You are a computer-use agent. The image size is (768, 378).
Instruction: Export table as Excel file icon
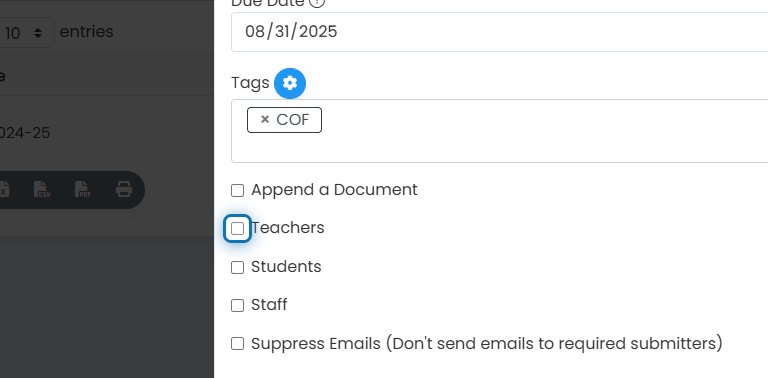point(3,189)
